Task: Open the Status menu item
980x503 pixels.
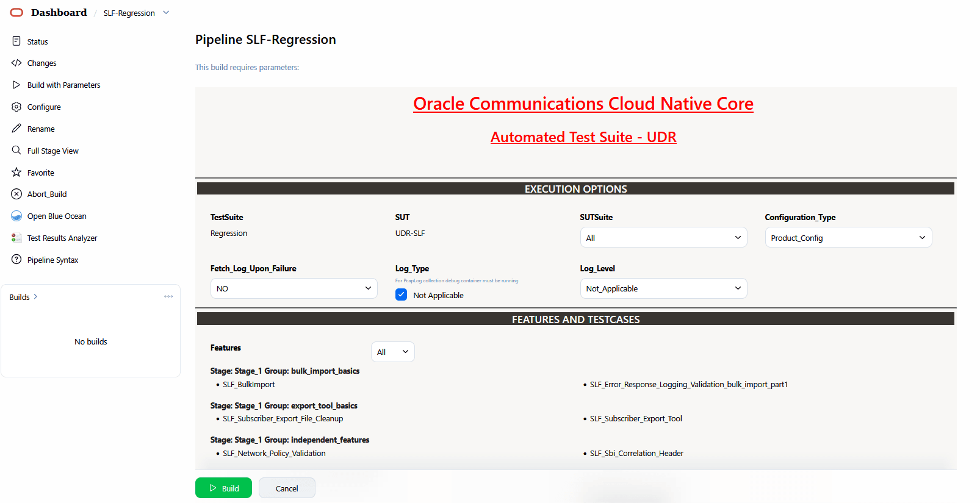Action: click(37, 41)
